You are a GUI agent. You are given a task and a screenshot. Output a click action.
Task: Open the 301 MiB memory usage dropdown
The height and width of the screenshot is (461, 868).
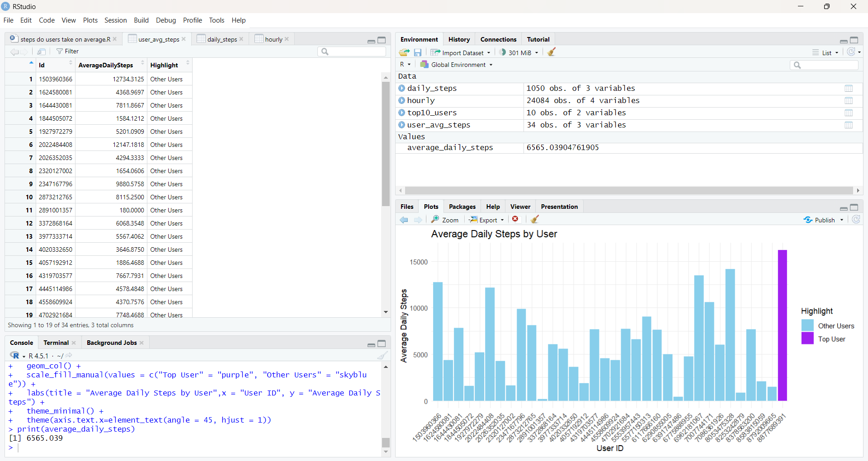(519, 53)
